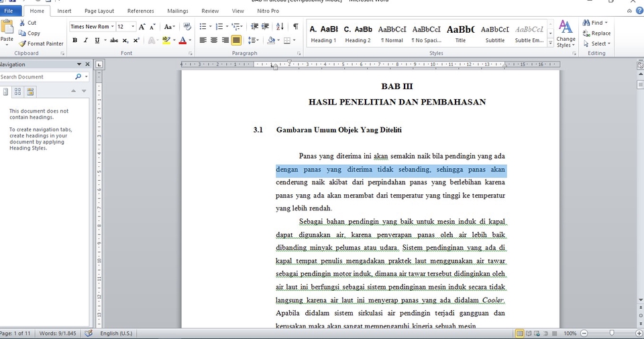Align text left
The image size is (644, 339).
[x=203, y=40]
